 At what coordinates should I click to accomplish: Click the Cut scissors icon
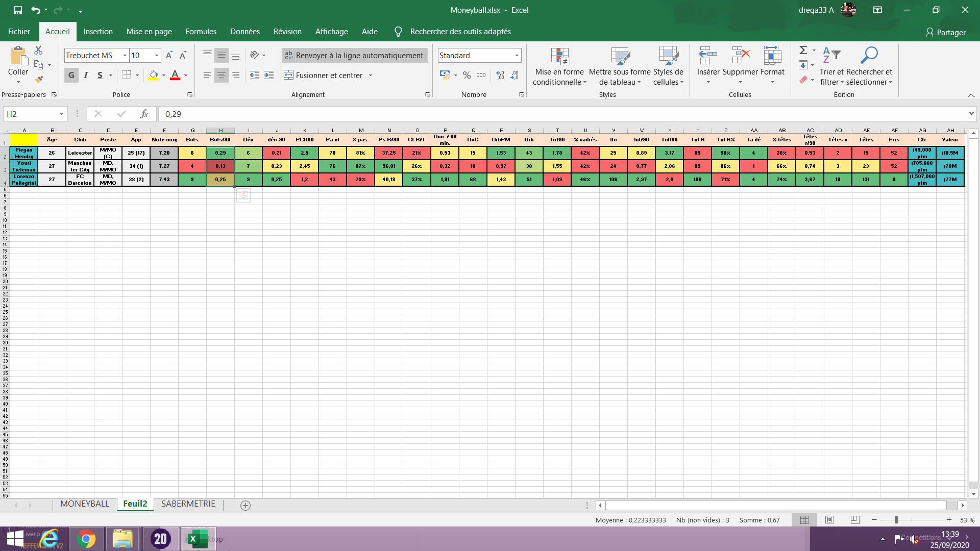(38, 51)
